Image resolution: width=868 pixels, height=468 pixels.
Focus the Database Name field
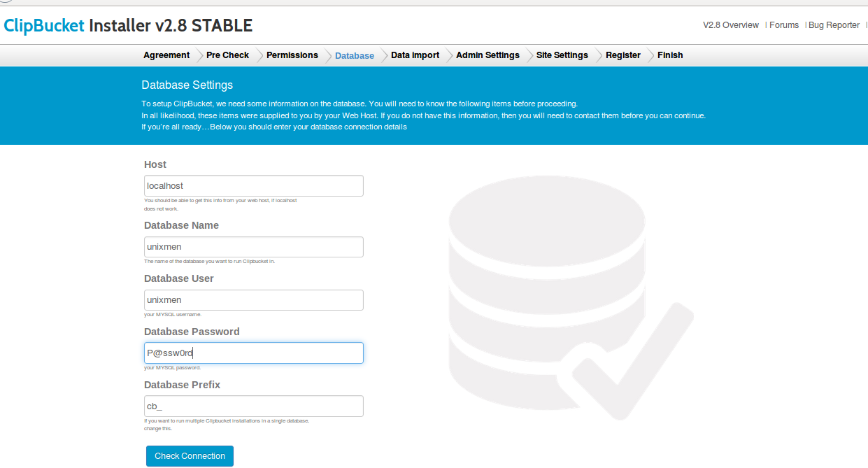254,247
